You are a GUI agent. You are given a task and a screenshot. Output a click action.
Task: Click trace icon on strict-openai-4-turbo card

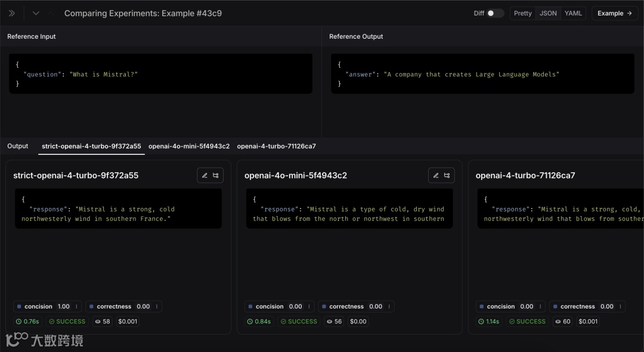point(216,175)
